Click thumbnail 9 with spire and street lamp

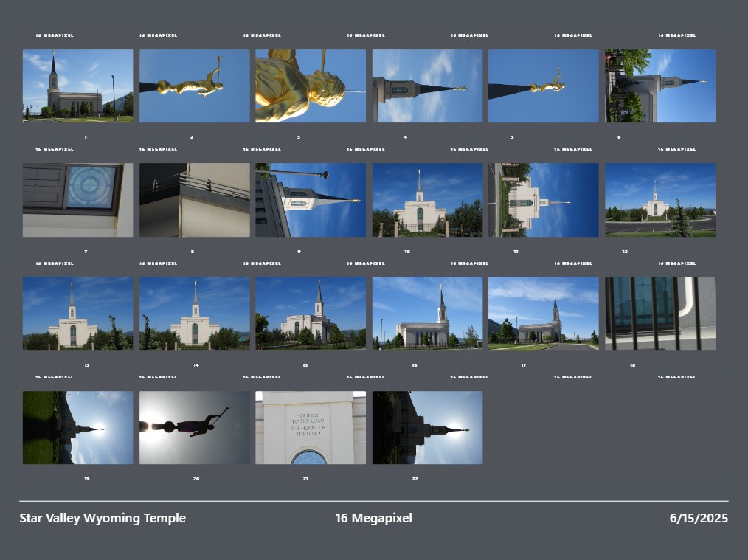click(x=311, y=200)
